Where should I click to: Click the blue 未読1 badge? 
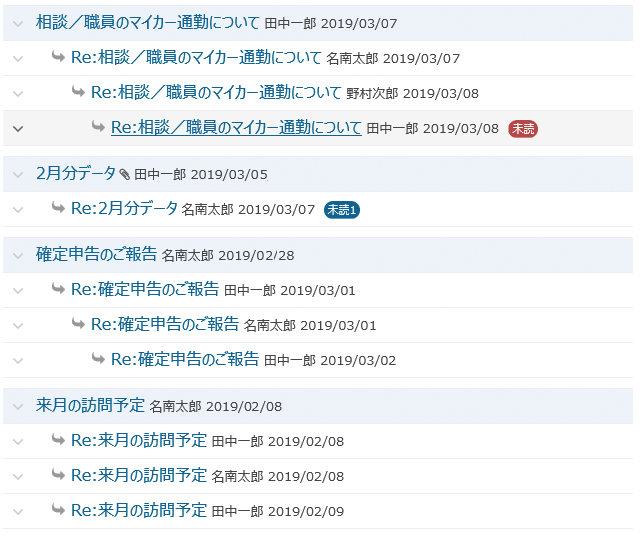[x=342, y=210]
